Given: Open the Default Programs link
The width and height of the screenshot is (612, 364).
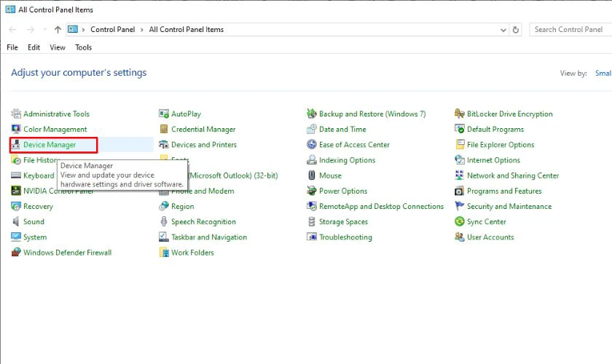Looking at the screenshot, I should (495, 129).
